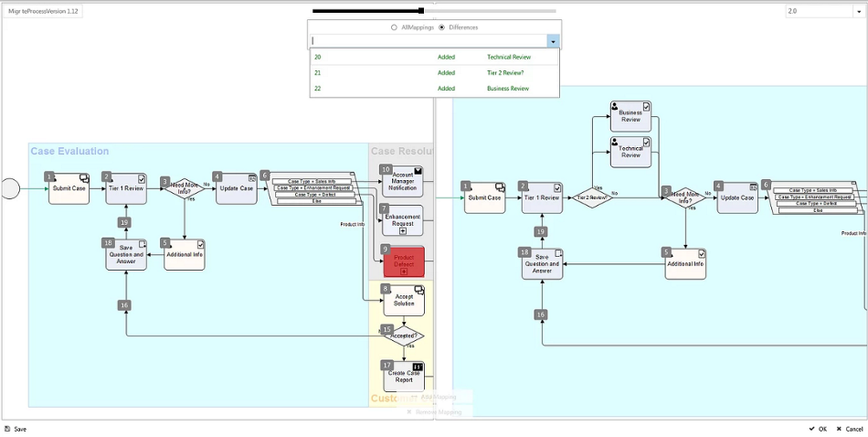Click the person icon on Technical Review node
The image size is (868, 437).
[615, 143]
